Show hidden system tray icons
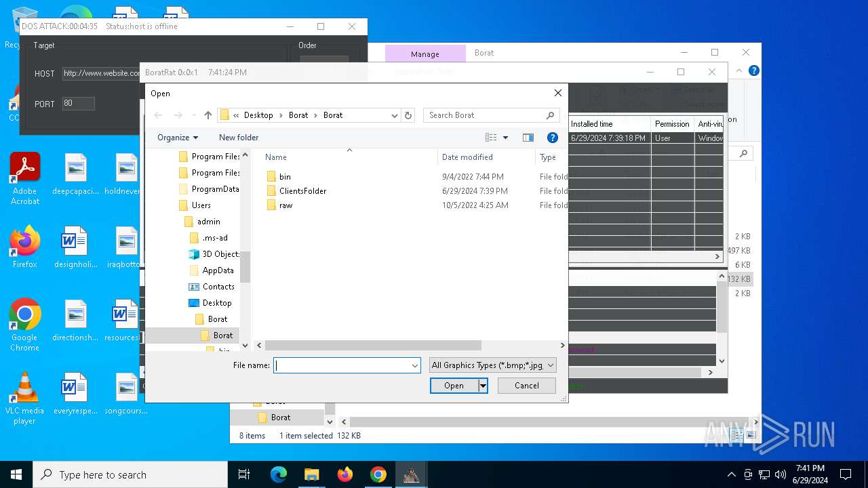This screenshot has width=868, height=488. [x=731, y=474]
